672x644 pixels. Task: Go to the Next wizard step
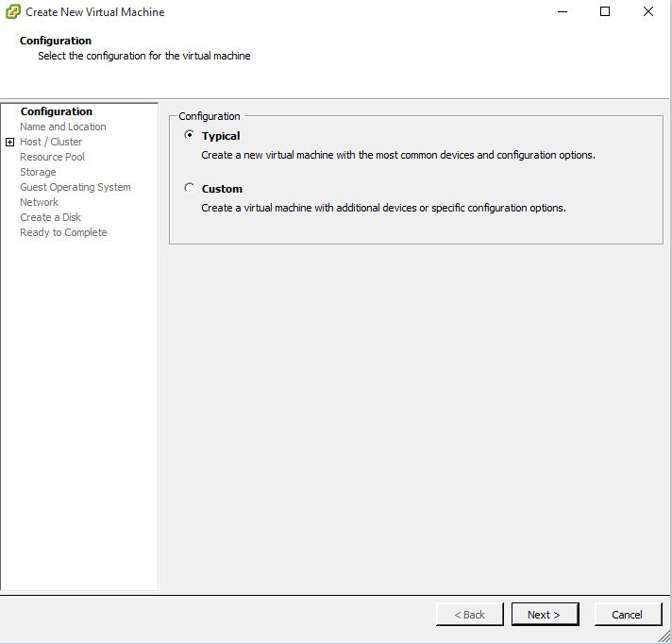coord(545,615)
